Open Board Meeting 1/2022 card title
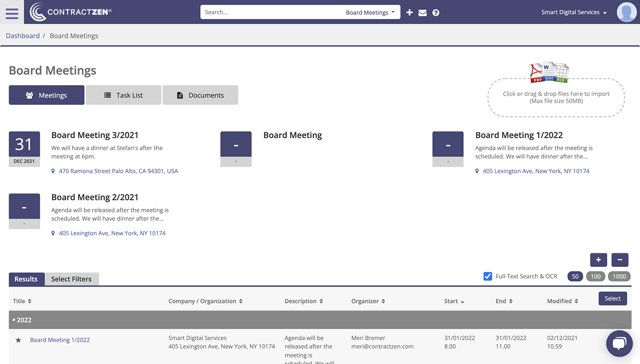Image resolution: width=640 pixels, height=364 pixels. pyautogui.click(x=519, y=135)
